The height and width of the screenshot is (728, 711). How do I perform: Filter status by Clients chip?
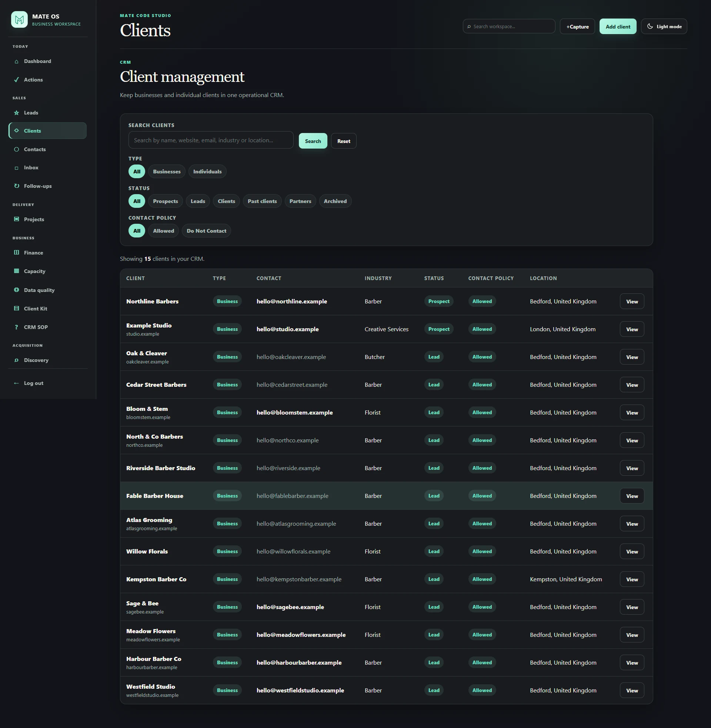pos(226,201)
